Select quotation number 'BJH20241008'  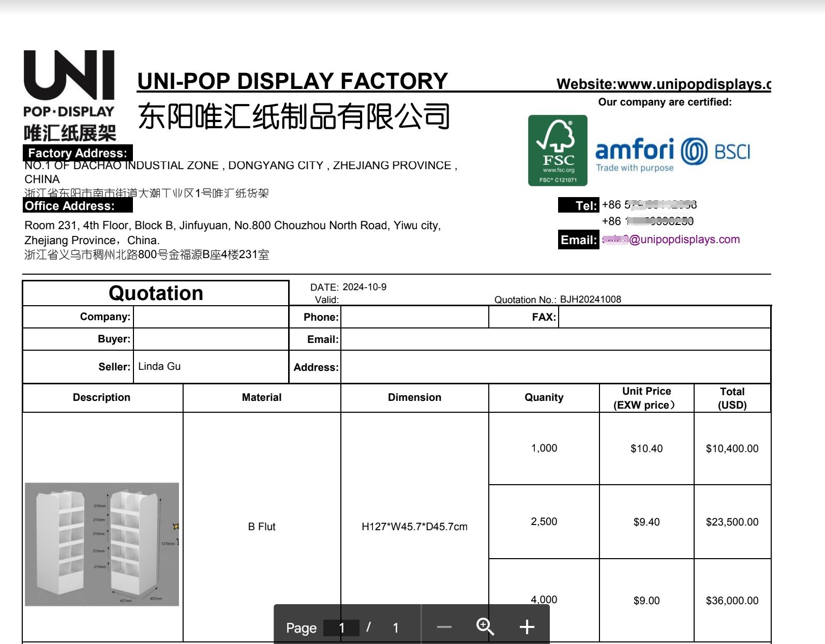pos(590,299)
